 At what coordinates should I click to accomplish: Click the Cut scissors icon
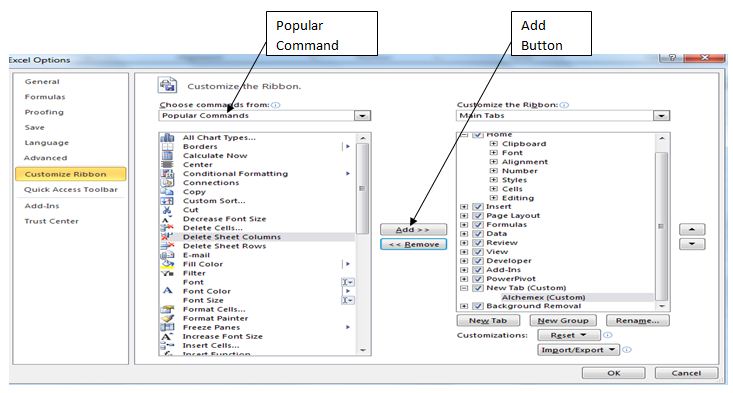coord(167,210)
